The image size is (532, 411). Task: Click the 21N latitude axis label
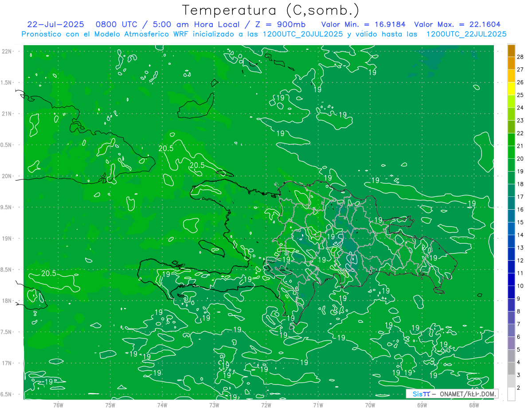point(7,114)
